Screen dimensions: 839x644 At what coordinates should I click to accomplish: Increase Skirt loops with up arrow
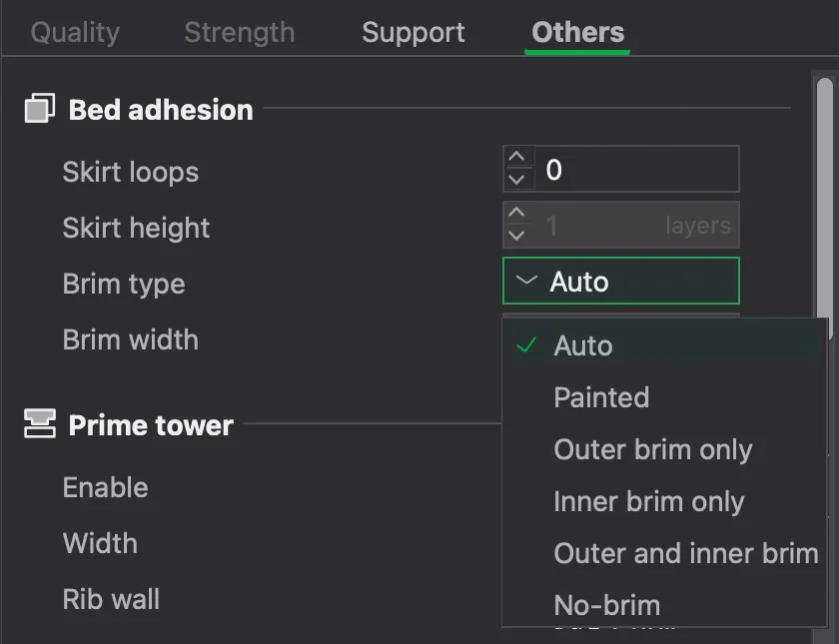516,157
